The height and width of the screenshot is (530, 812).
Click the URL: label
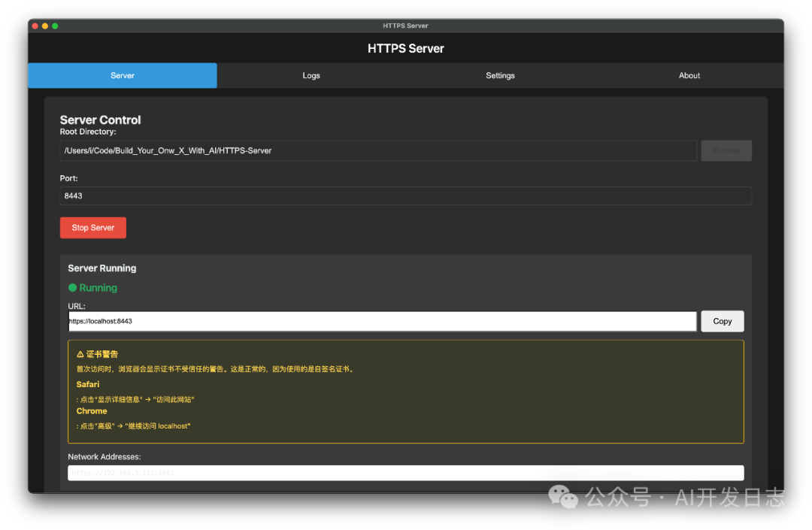77,306
